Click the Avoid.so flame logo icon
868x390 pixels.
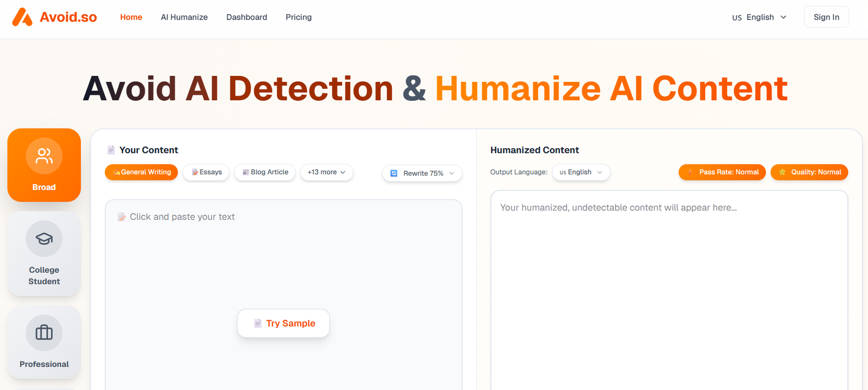coord(22,17)
